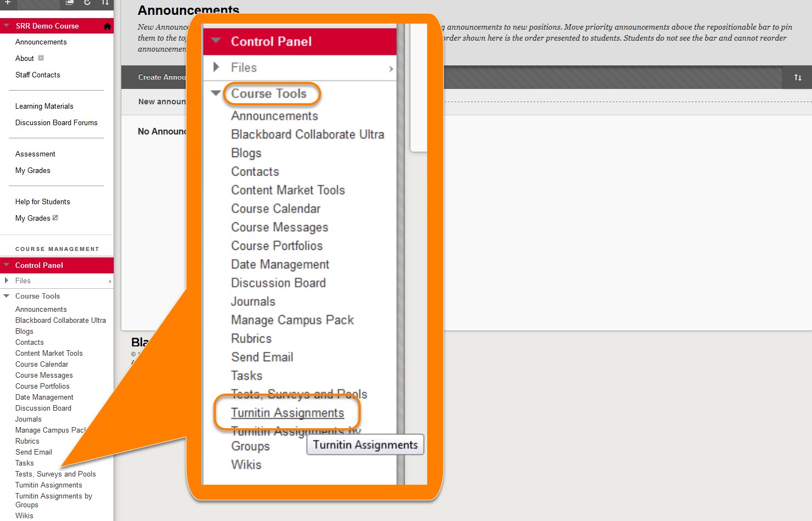Open Staff Contacts in the course menu

point(38,75)
